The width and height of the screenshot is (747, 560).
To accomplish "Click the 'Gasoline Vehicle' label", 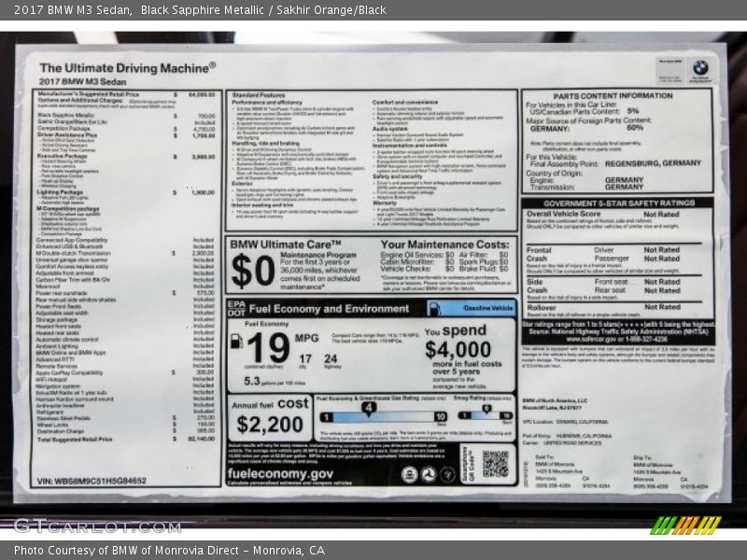I will (x=488, y=308).
